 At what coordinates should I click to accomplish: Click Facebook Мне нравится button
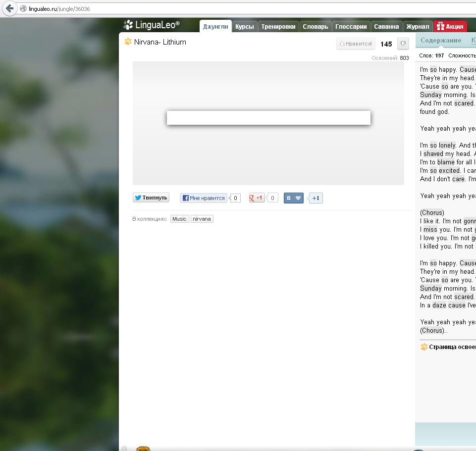[x=204, y=198]
